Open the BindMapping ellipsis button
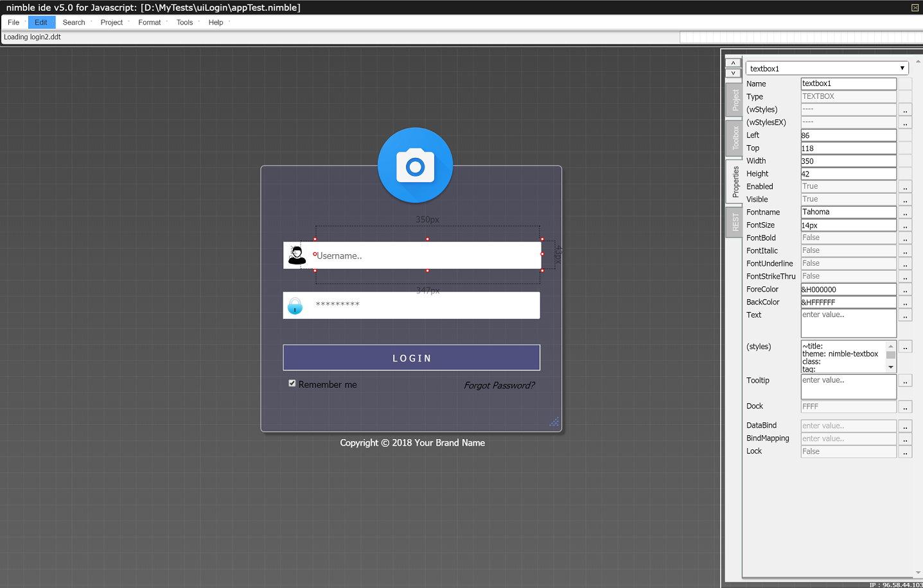This screenshot has height=588, width=923. coord(905,439)
